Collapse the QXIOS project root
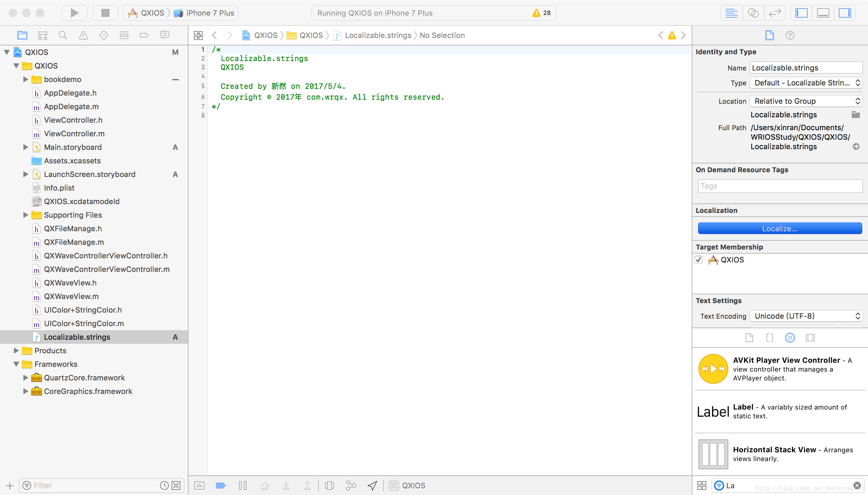Image resolution: width=868 pixels, height=495 pixels. click(x=7, y=52)
